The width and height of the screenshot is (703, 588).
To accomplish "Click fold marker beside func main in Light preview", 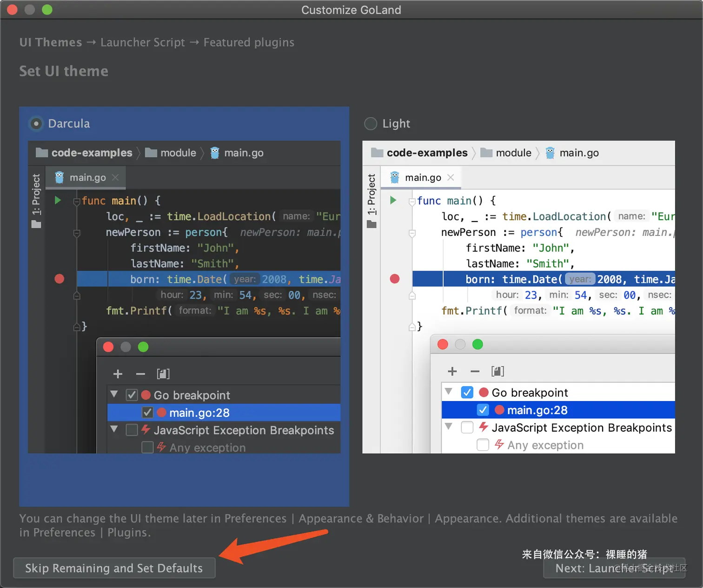I will 412,201.
